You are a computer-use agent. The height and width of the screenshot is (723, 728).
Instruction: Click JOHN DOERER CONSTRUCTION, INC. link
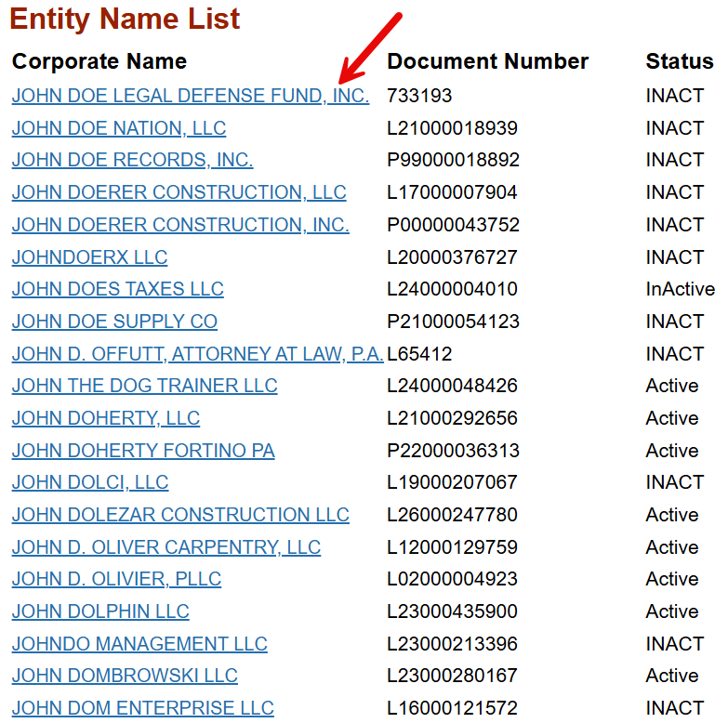coord(180,225)
